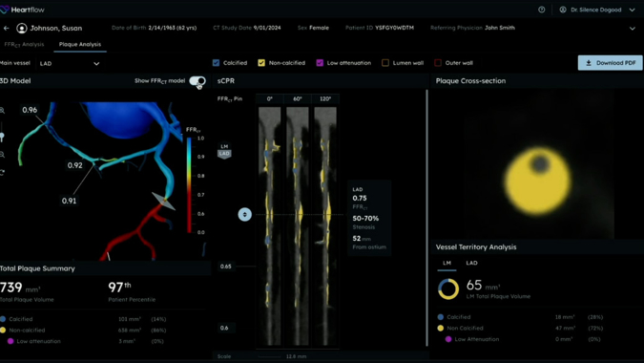Viewport: 644px width, 363px height.
Task: Click the reset rotation icon in 3D Model
Action: click(2, 172)
